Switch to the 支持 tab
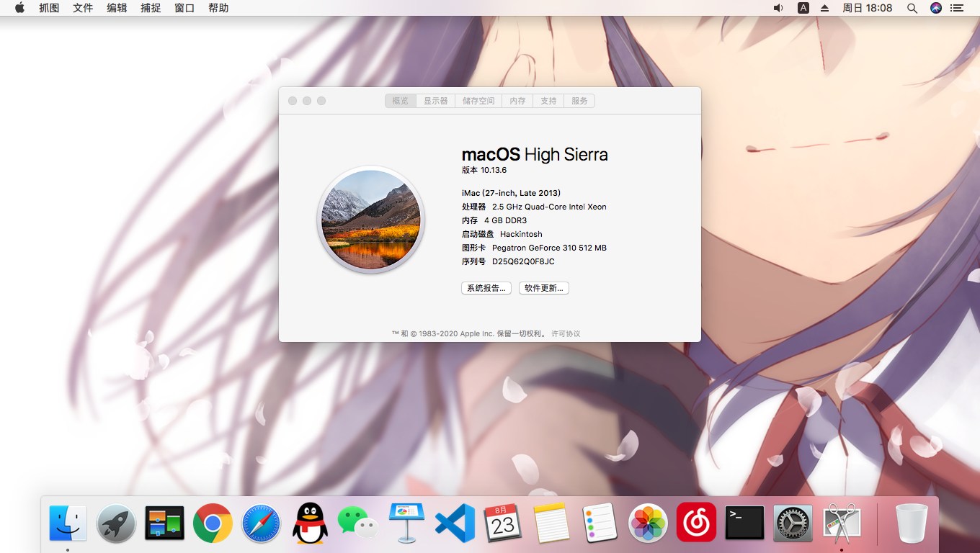Image resolution: width=980 pixels, height=553 pixels. pos(548,101)
